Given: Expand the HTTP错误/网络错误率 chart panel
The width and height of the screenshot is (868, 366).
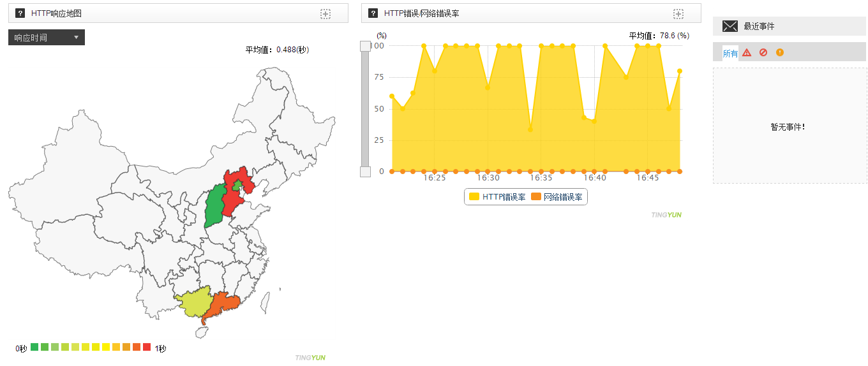Looking at the screenshot, I should coord(678,14).
